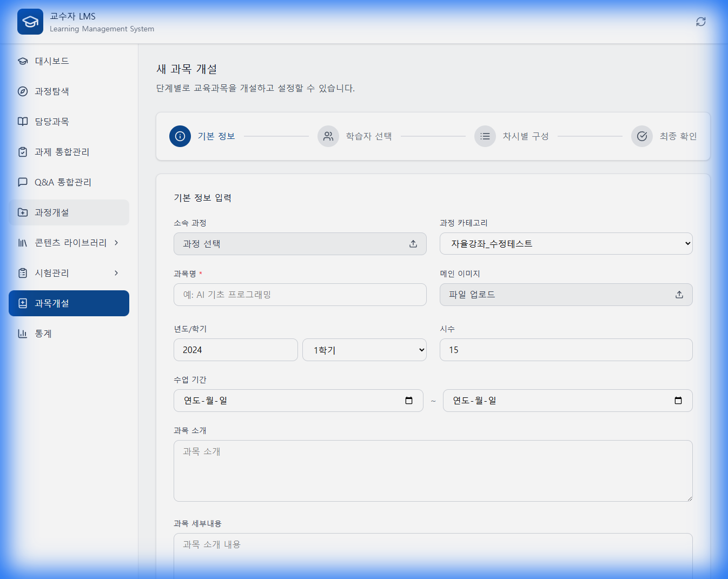This screenshot has height=579, width=728.
Task: Click Q&A 통합관리 in the sidebar
Action: click(61, 182)
